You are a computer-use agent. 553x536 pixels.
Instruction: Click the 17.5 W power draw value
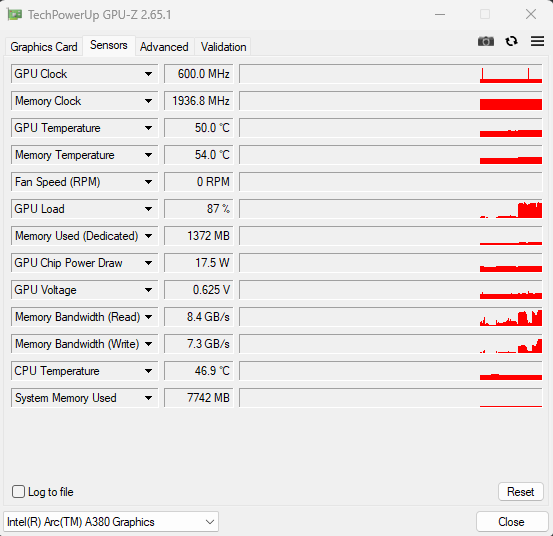(199, 263)
